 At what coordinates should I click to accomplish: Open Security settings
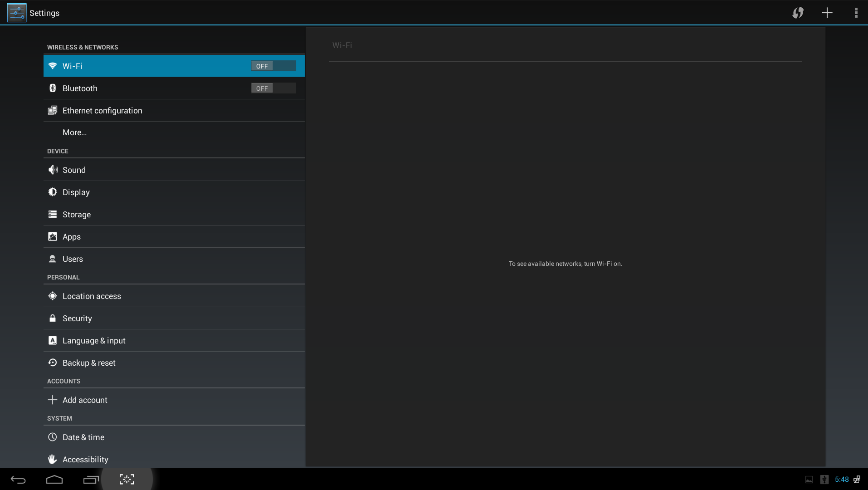coord(174,318)
